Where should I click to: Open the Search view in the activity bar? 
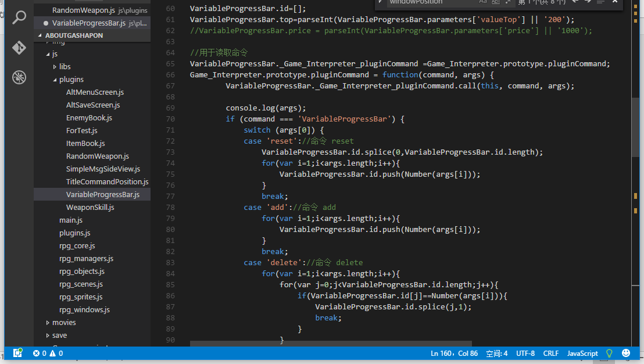(x=19, y=17)
